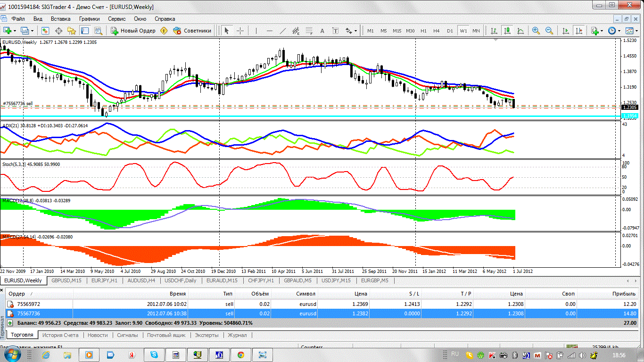This screenshot has height=362, width=644.
Task: Zoom in on the chart
Action: pos(536,31)
